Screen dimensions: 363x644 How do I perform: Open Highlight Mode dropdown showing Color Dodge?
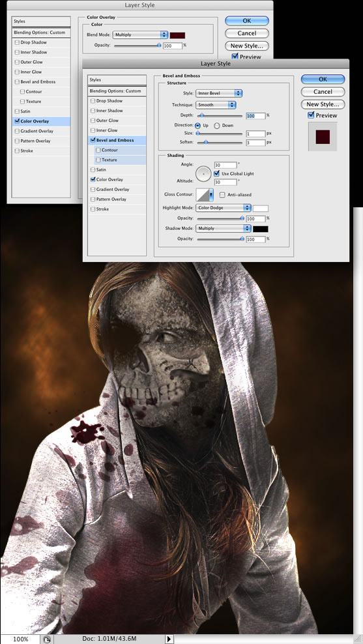(223, 208)
